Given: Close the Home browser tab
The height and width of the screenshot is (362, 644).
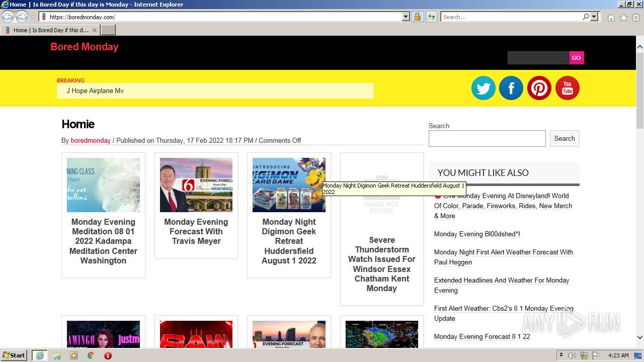Looking at the screenshot, I should (94, 30).
